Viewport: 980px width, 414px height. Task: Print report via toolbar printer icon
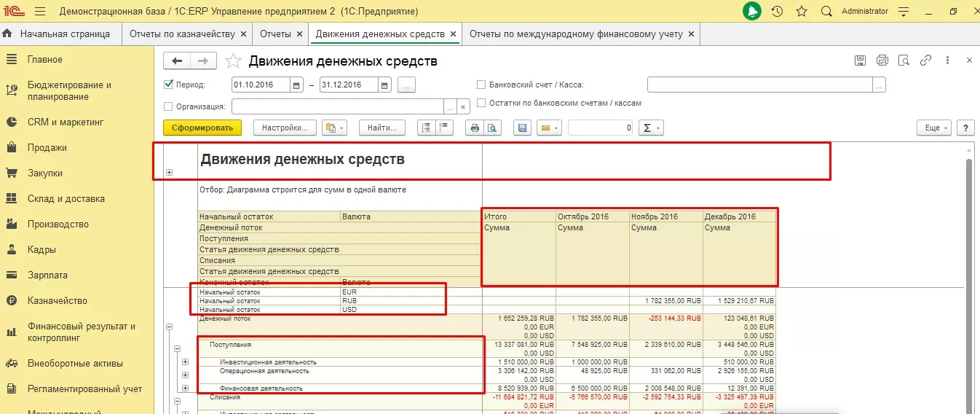tap(475, 128)
